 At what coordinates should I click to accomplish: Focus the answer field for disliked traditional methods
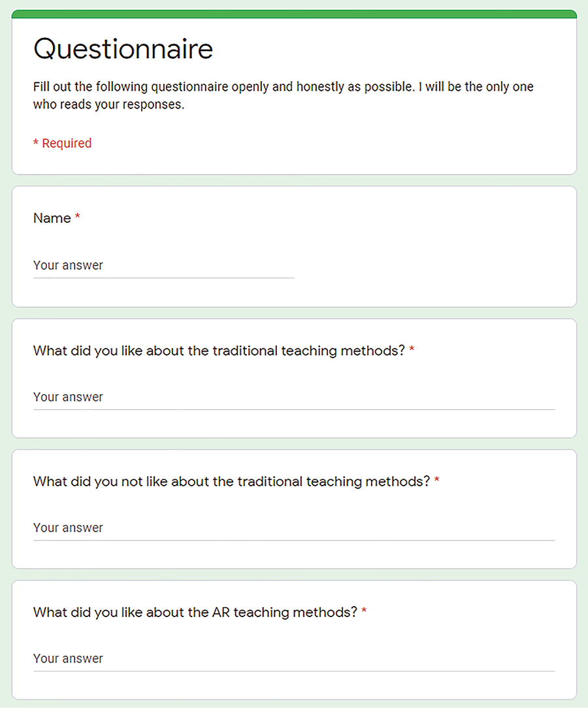click(x=294, y=528)
